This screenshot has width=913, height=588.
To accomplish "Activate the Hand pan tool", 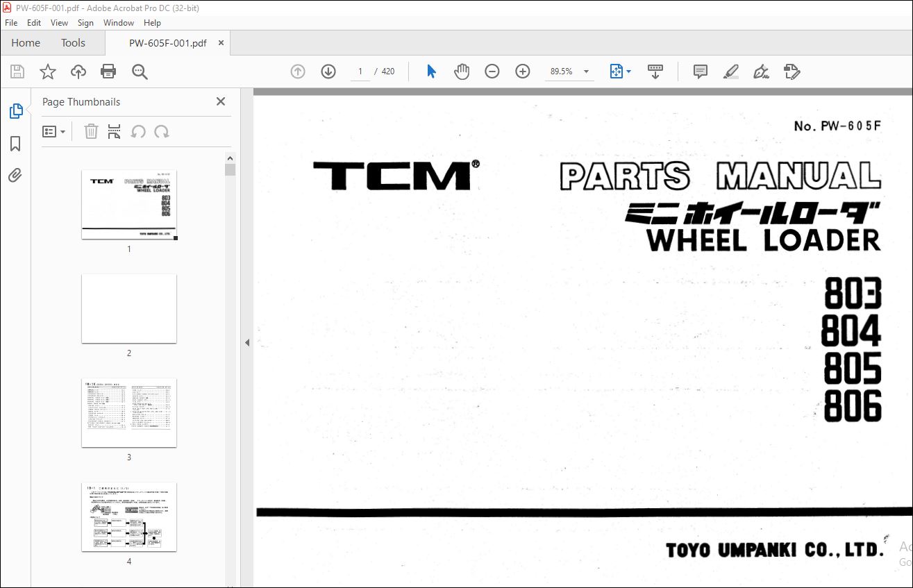I will pyautogui.click(x=462, y=72).
